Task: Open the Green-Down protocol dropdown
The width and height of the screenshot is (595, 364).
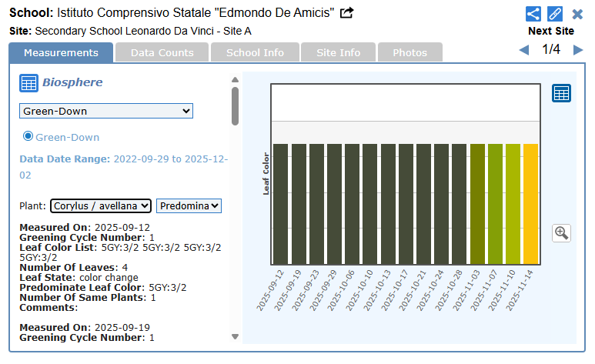Action: coord(106,111)
